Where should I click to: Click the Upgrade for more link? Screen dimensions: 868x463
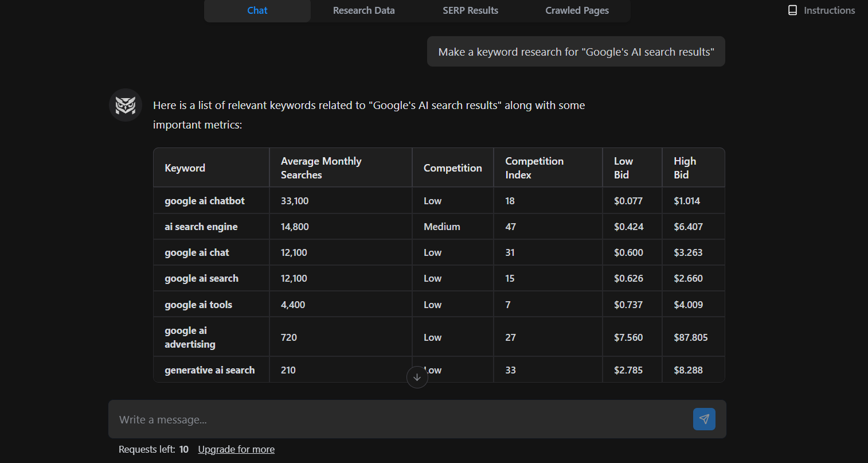[236, 449]
